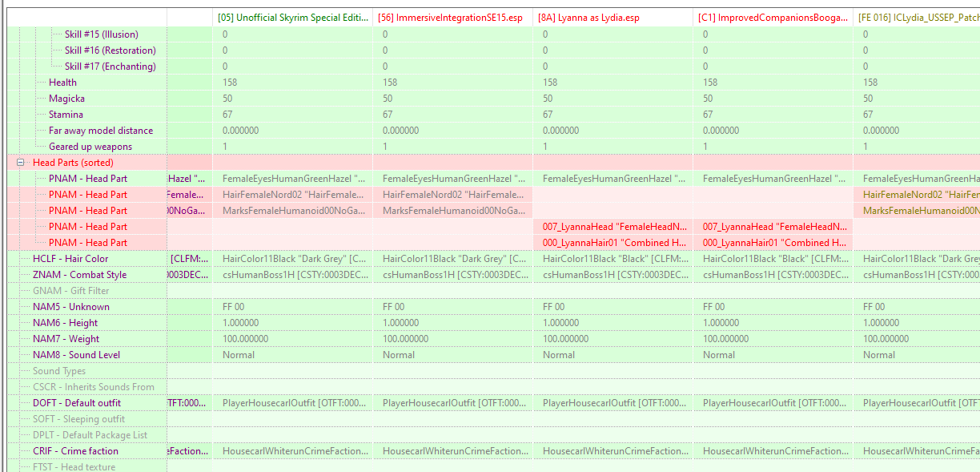Viewport: 980px width, 472px height.
Task: Select the Skill #15 (Illusion) row
Action: (x=101, y=34)
